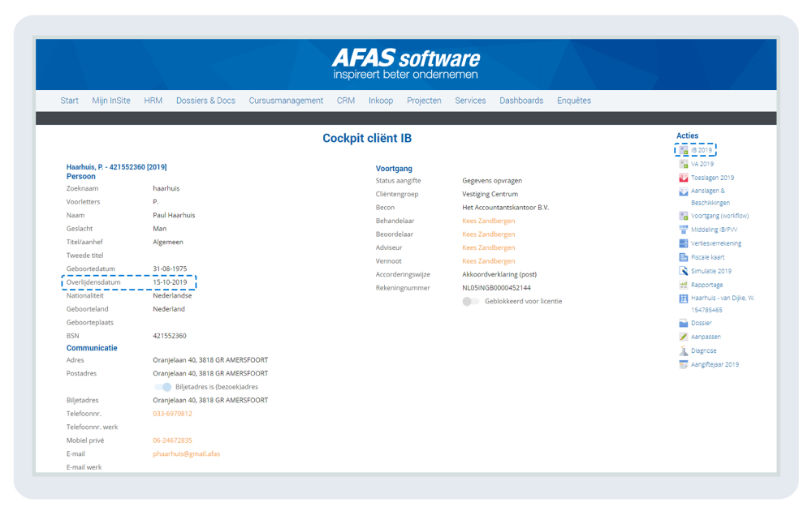812x520 pixels.
Task: Click the Diagnose icon
Action: 684,350
